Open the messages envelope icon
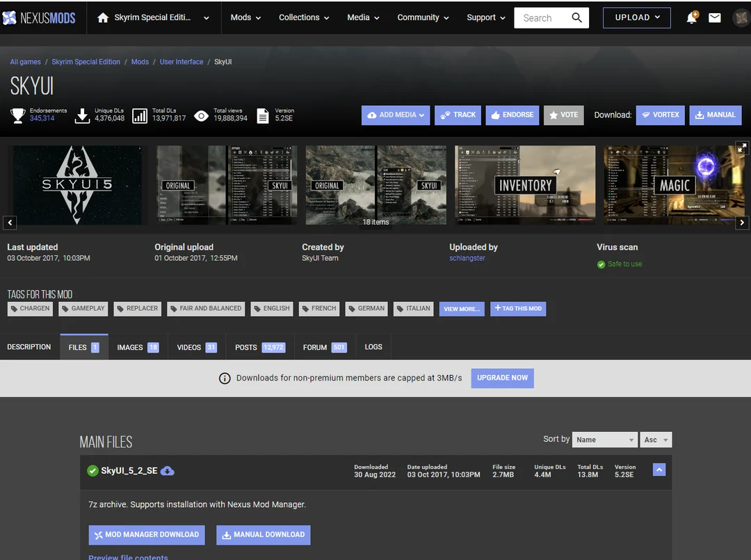The height and width of the screenshot is (560, 751). tap(715, 18)
